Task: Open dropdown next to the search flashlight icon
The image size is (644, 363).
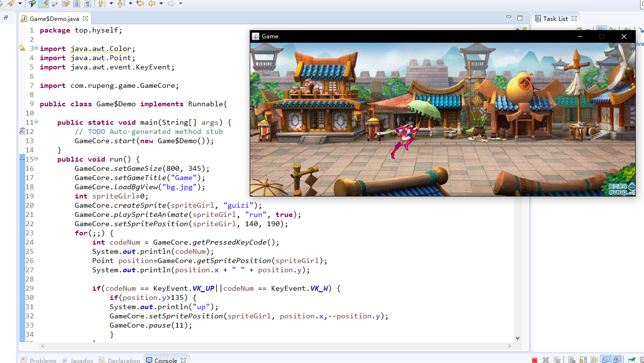Action: point(20,3)
